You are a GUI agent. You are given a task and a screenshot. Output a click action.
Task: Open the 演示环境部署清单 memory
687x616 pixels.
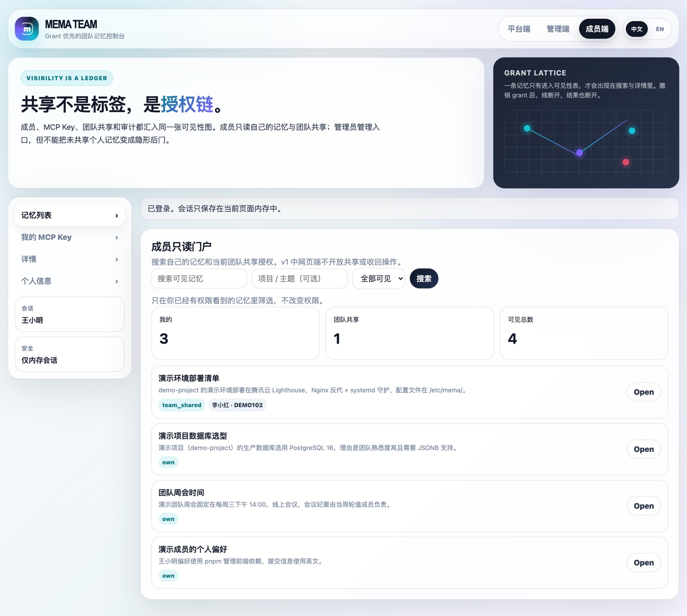644,392
